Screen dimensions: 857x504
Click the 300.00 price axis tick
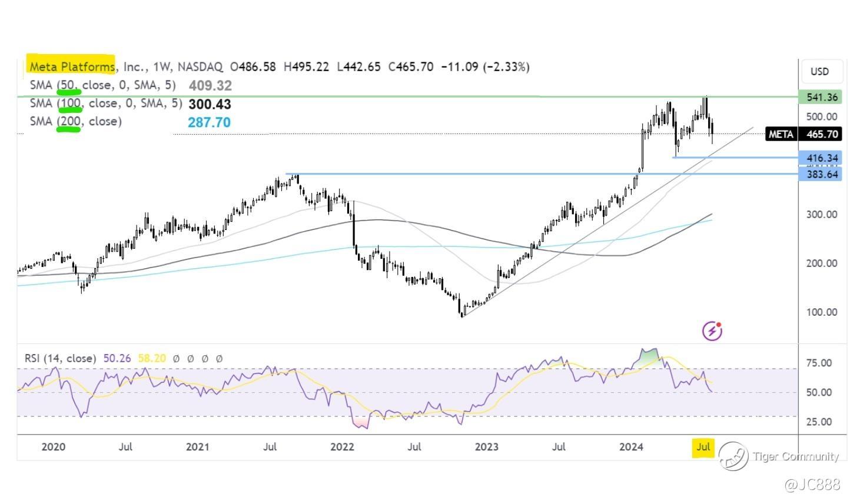(x=822, y=214)
